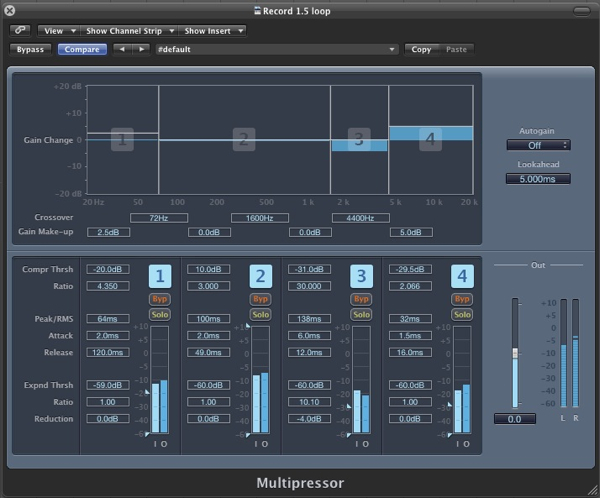Click band 4 attack 1.5ms field
Image resolution: width=600 pixels, height=498 pixels.
410,335
